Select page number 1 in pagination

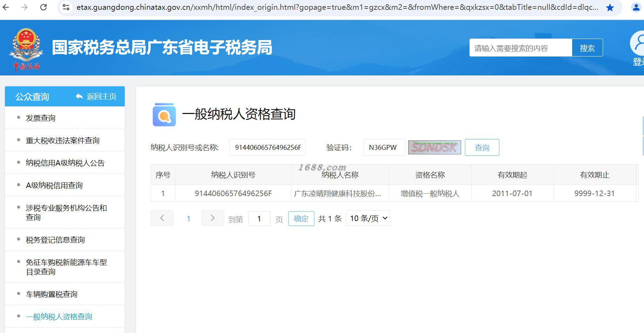(189, 219)
